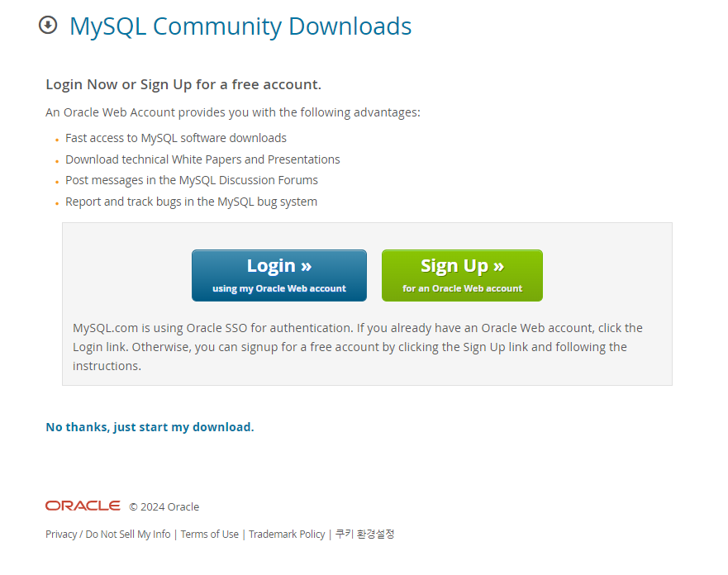Image resolution: width=728 pixels, height=575 pixels.
Task: Click 'Fast access to MySQL software downloads' text
Action: [176, 138]
